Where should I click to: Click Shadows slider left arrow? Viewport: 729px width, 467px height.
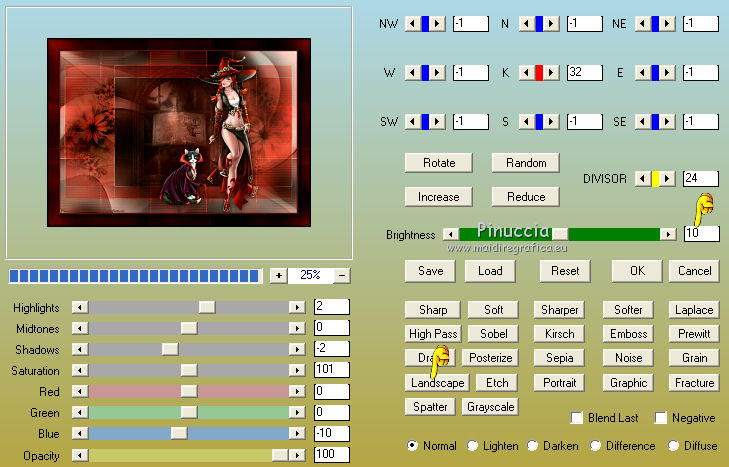click(80, 349)
